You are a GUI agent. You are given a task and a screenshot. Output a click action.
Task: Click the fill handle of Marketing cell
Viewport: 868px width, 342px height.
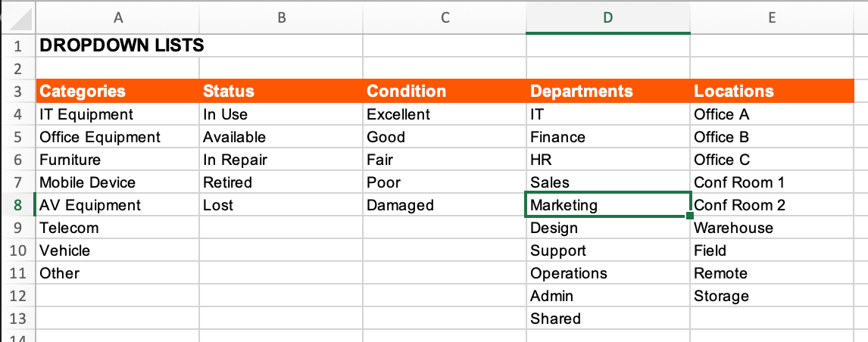690,216
